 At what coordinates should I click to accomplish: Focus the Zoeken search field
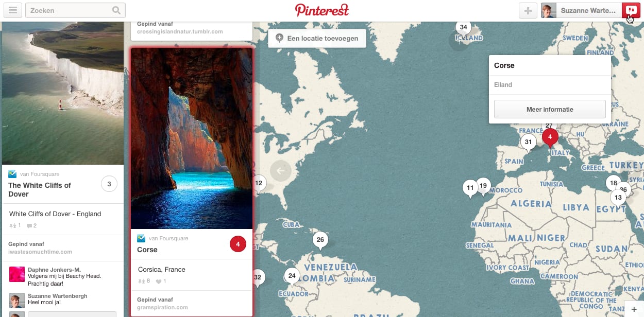(75, 10)
